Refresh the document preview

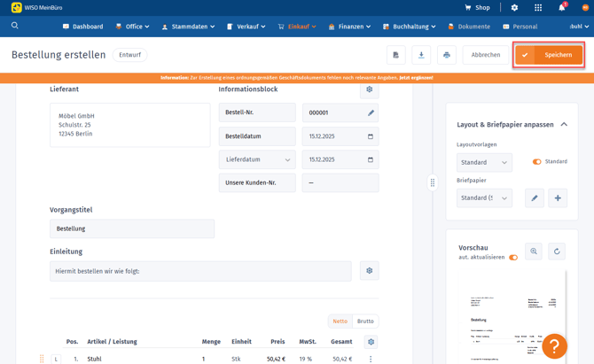click(557, 252)
